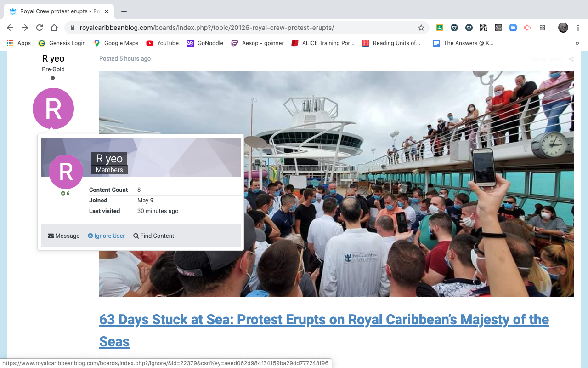This screenshot has width=588, height=368.
Task: Open the Apps bookmark
Action: 19,43
